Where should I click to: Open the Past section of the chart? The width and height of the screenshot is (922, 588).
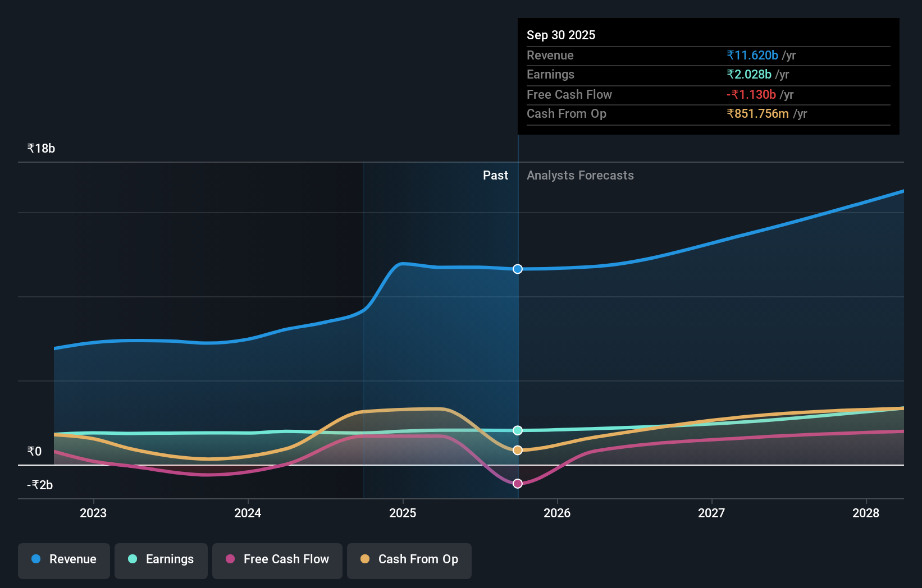[495, 175]
